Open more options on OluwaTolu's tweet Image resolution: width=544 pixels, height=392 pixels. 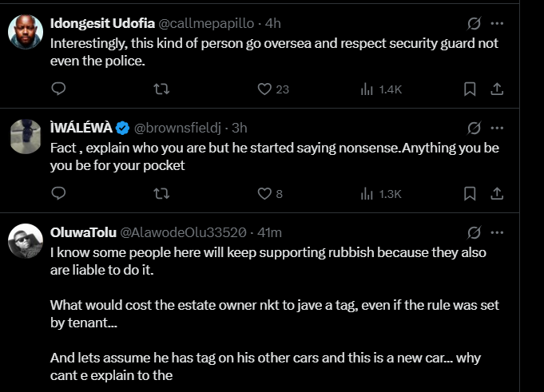497,232
